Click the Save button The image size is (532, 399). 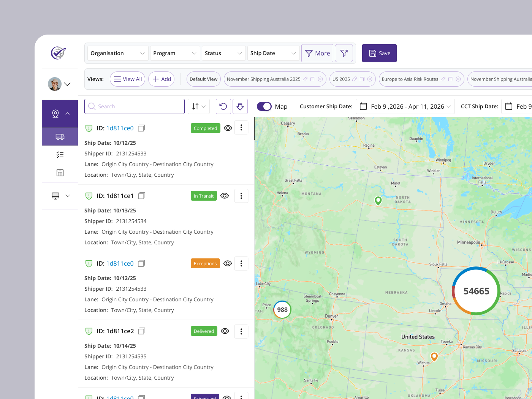tap(379, 53)
